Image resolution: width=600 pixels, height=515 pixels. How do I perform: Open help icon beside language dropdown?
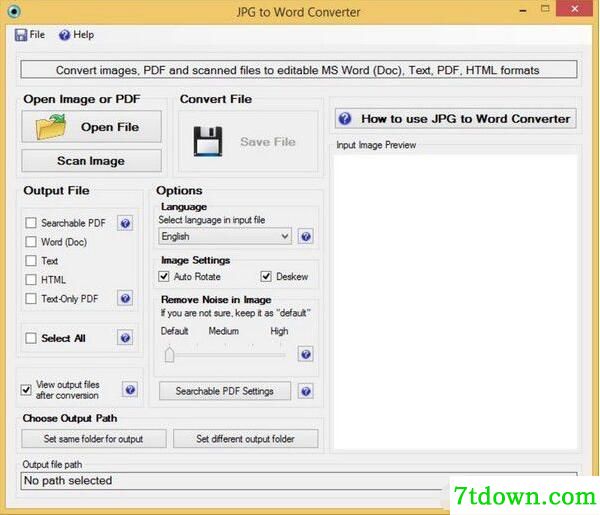click(x=305, y=236)
